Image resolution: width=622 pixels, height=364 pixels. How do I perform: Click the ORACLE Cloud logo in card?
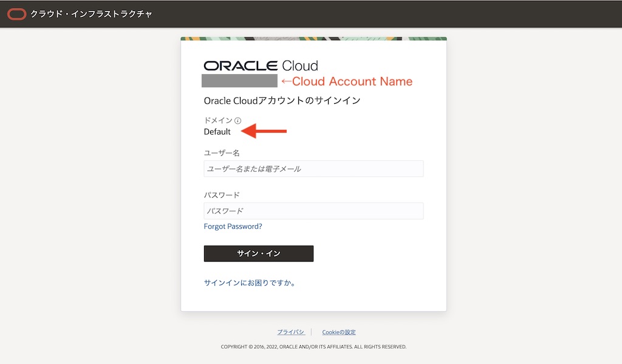coord(261,66)
